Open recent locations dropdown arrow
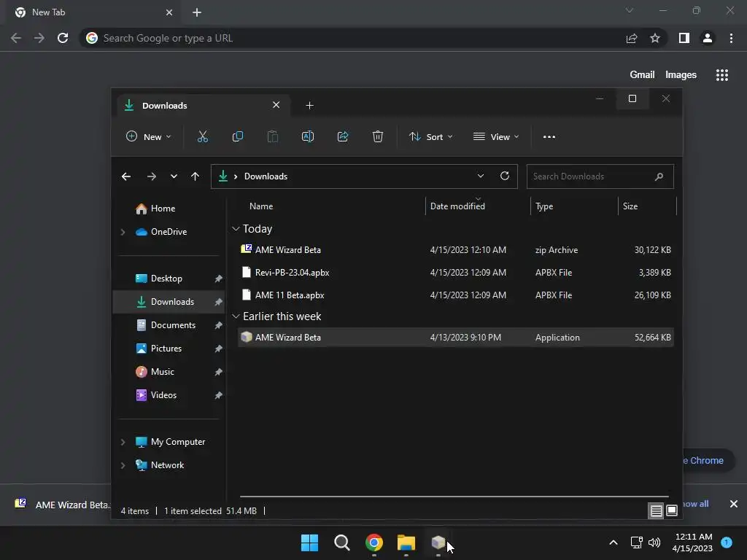The width and height of the screenshot is (747, 560). pos(174,176)
